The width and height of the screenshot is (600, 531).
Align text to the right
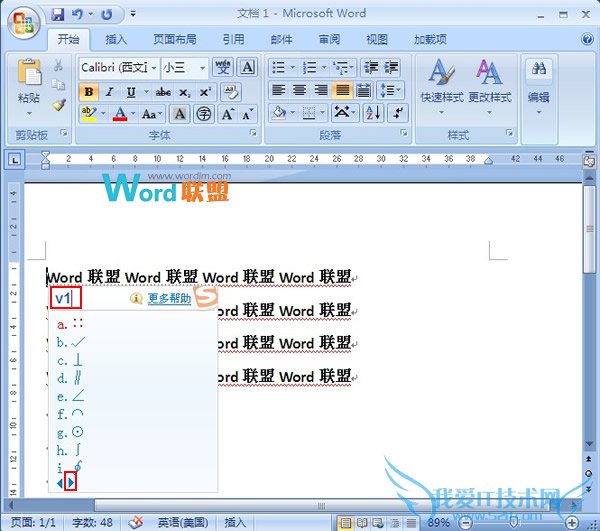tap(320, 90)
